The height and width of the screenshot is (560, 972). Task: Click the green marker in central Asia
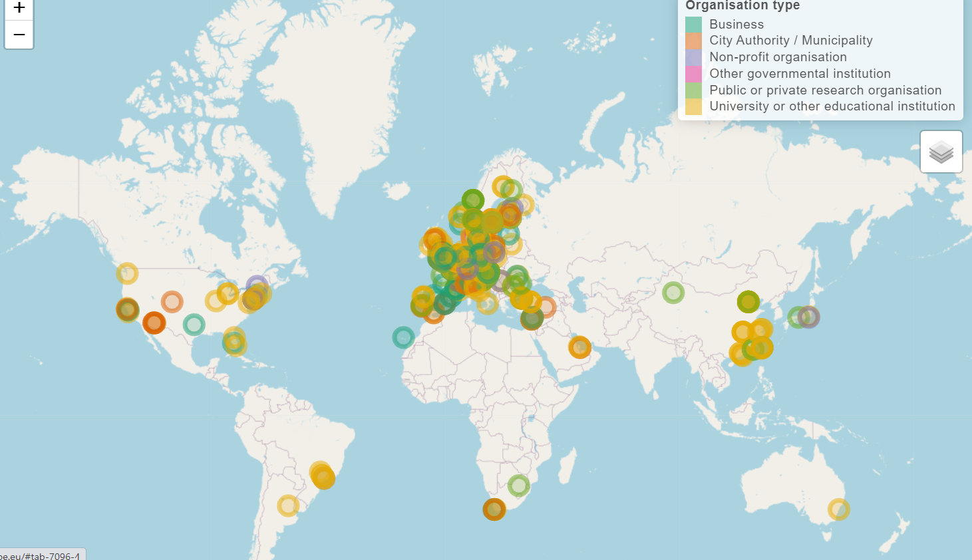click(673, 292)
